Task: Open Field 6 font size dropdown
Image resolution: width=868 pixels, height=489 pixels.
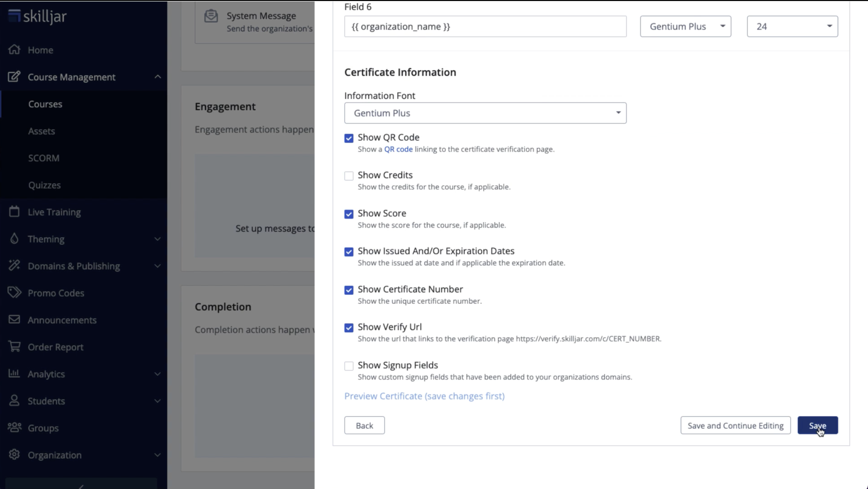Action: [792, 27]
